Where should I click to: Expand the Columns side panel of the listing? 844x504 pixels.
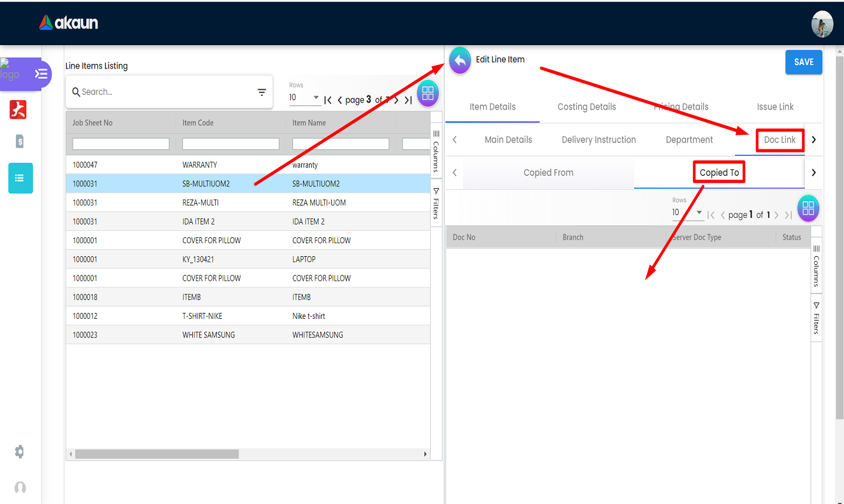tap(436, 151)
